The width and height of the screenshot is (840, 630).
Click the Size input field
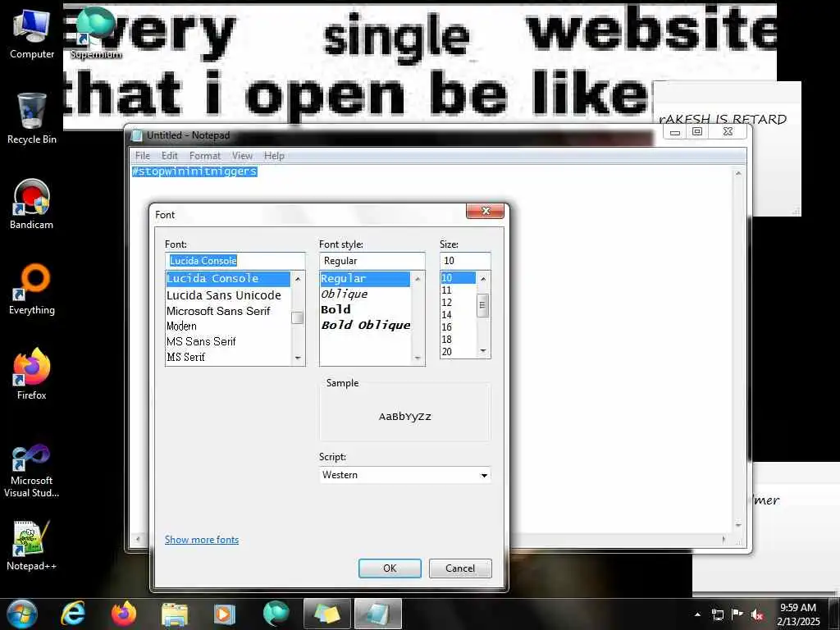point(465,260)
